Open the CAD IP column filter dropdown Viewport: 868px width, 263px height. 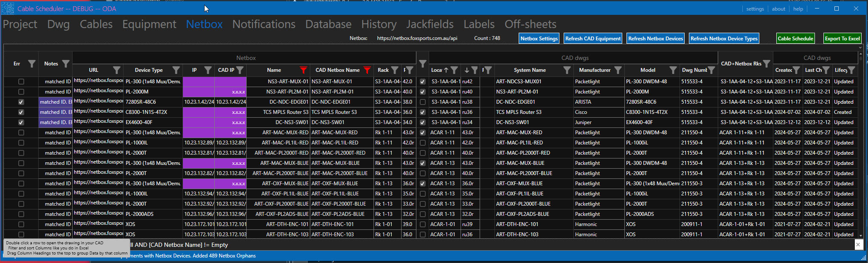tap(240, 70)
